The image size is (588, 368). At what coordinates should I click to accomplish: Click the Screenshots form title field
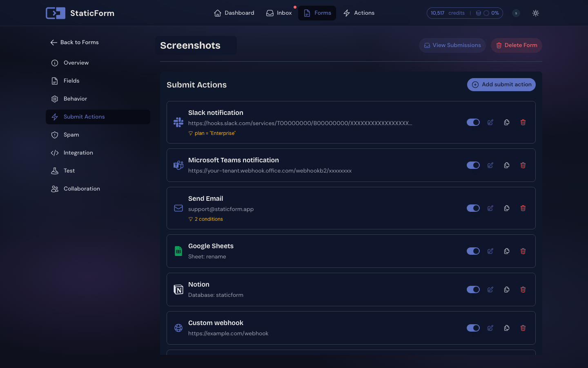[x=196, y=45]
